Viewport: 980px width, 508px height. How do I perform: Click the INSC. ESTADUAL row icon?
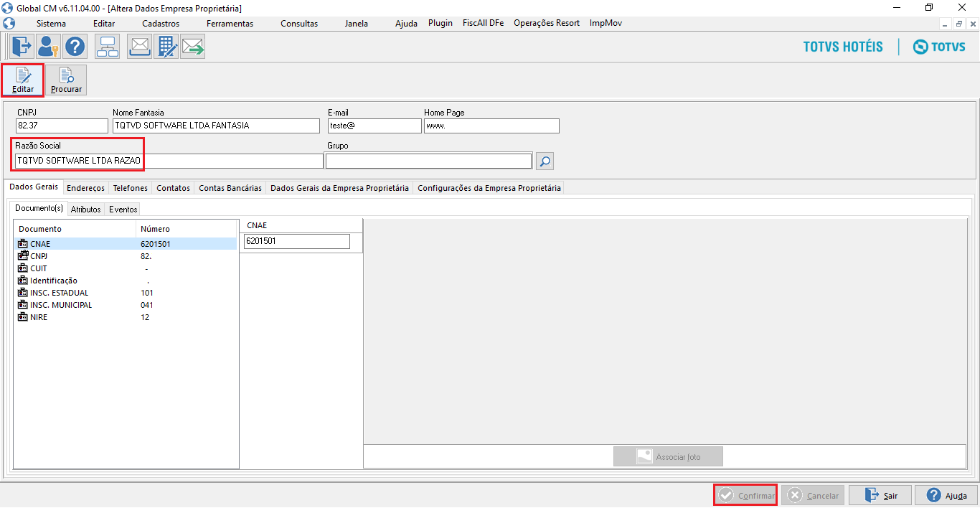23,293
